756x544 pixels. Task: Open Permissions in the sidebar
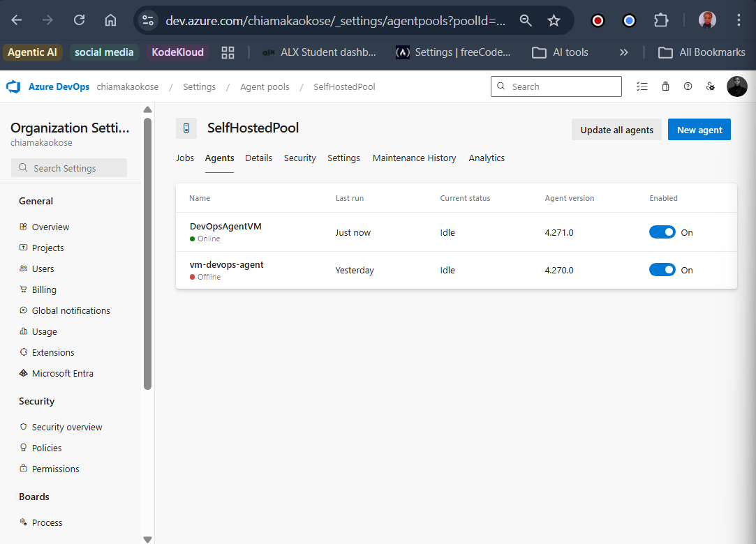55,469
